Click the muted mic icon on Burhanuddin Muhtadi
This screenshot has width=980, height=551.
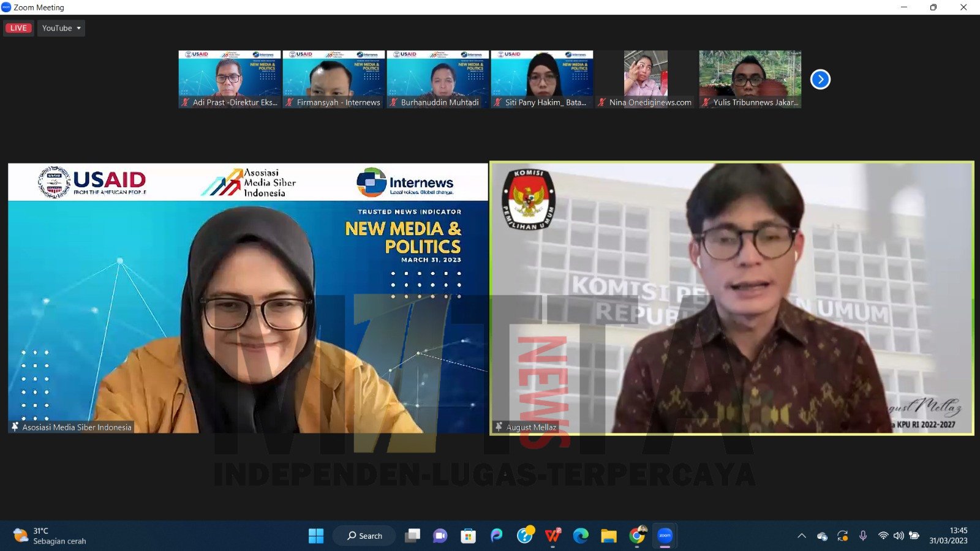tap(394, 103)
